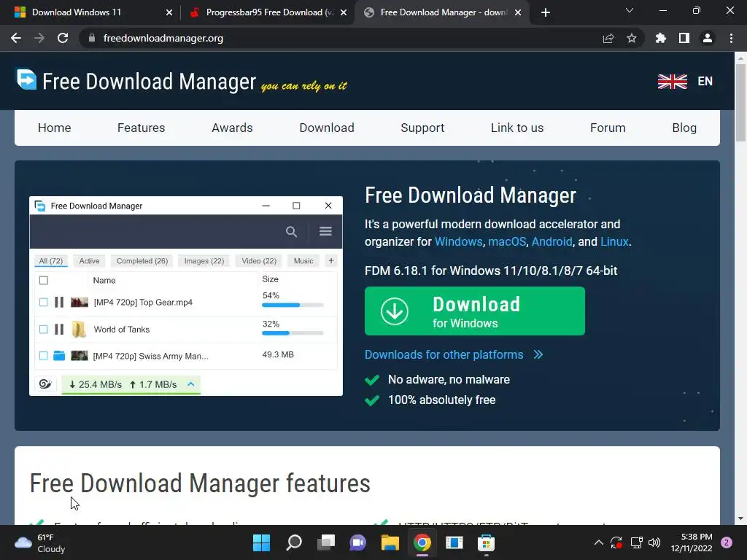This screenshot has width=747, height=560.
Task: Open the Download navigation item
Action: (x=327, y=128)
